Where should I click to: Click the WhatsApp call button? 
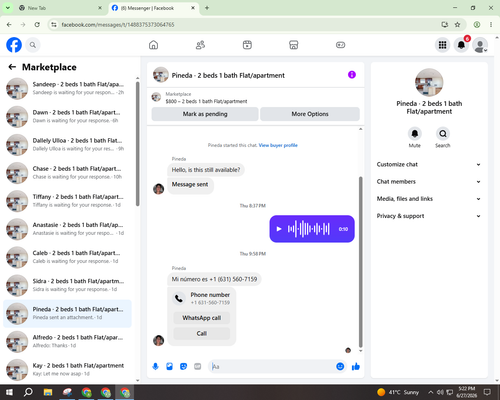202,318
